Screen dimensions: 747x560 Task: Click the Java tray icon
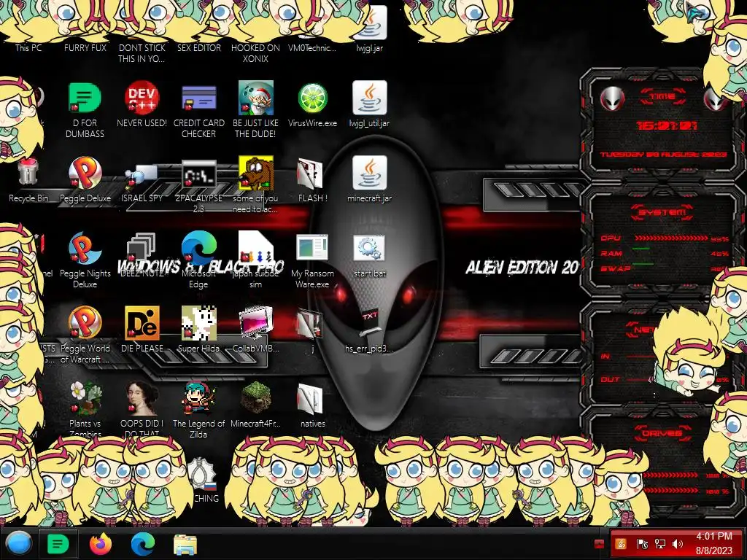[x=621, y=544]
